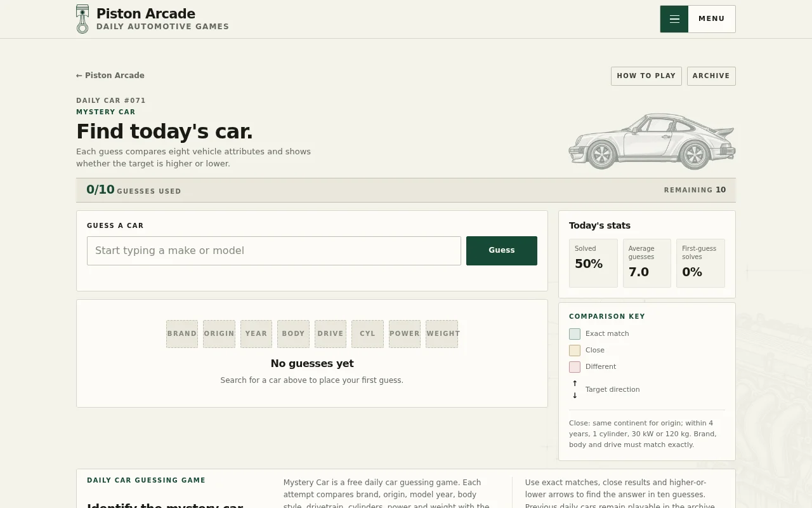The height and width of the screenshot is (508, 812).
Task: Click the 'MYSTERY CAR' label
Action: point(106,112)
